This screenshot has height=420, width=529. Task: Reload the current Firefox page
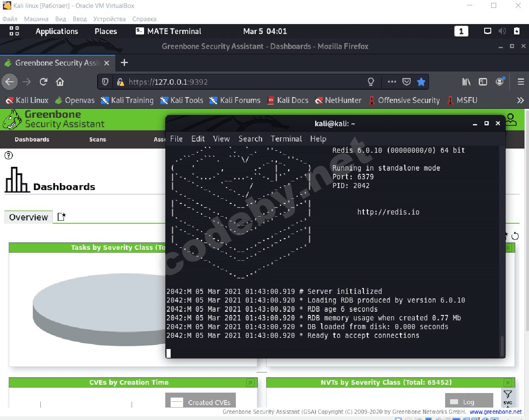pyautogui.click(x=44, y=82)
